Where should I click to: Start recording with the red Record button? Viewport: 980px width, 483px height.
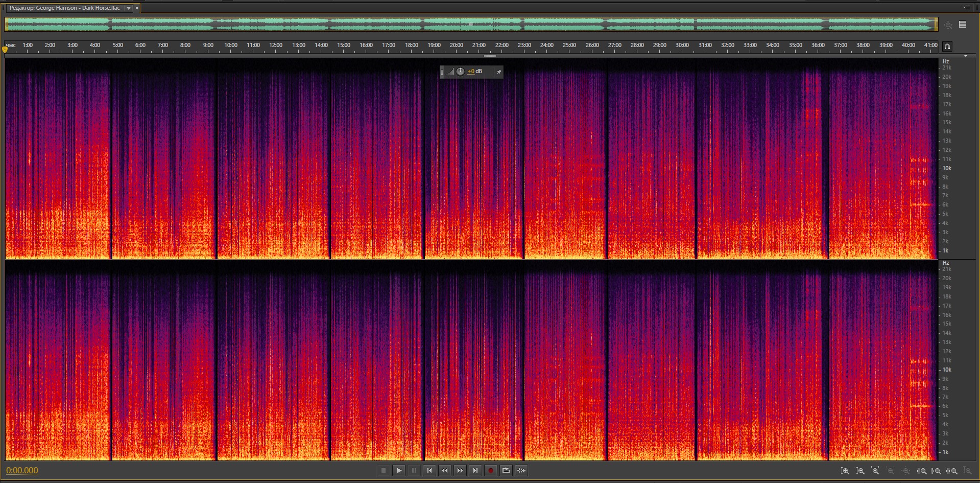[x=490, y=471]
